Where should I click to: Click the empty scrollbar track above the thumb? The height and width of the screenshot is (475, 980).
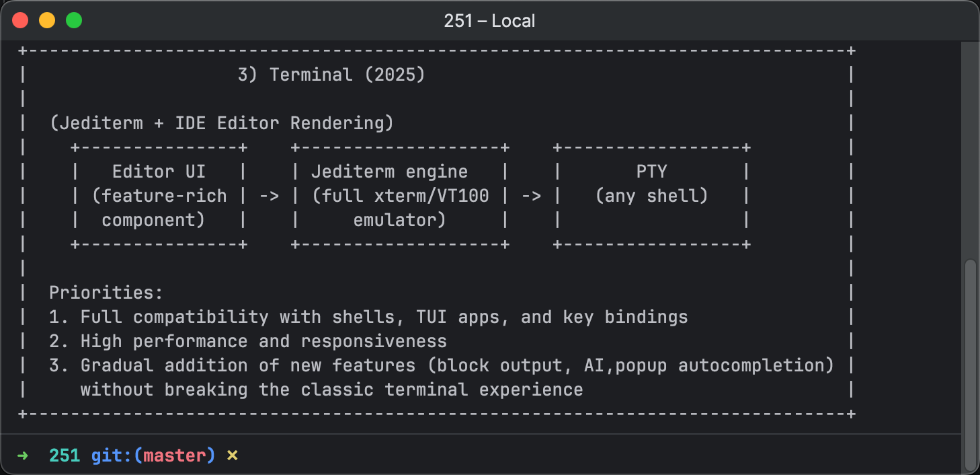coord(970,150)
